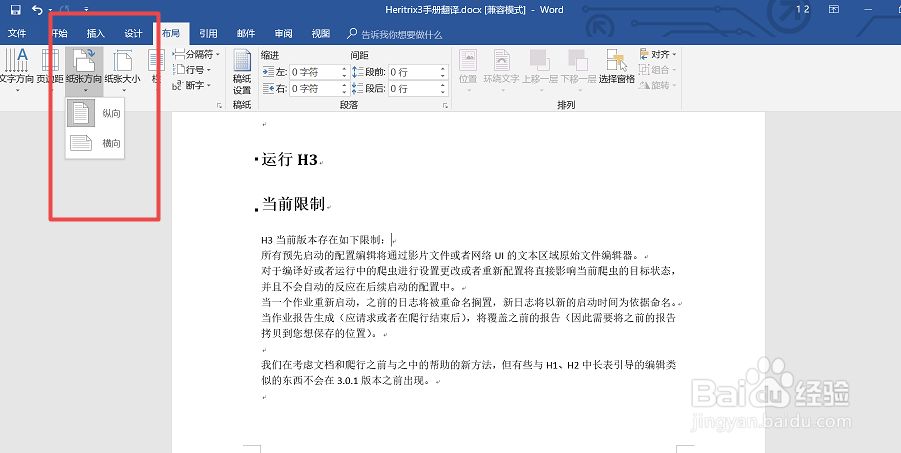Image resolution: width=901 pixels, height=453 pixels.
Task: Click the Save icon in quick access toolbar
Action: [x=16, y=10]
